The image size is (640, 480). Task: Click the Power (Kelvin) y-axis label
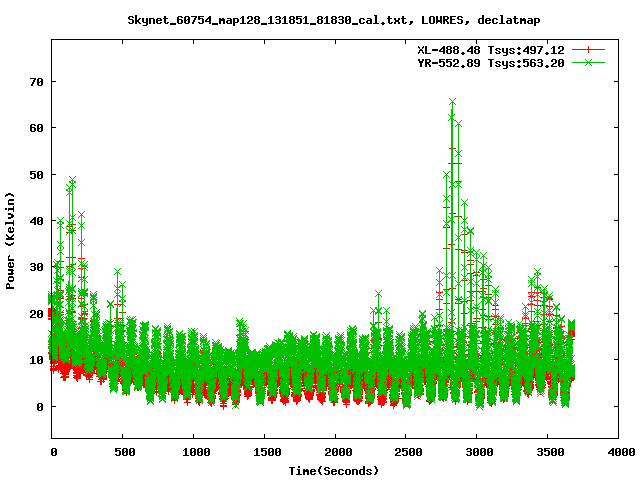point(10,241)
